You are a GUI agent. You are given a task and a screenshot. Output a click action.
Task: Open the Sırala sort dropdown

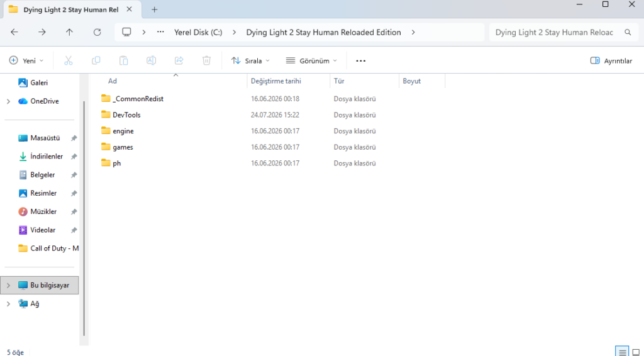click(x=250, y=61)
